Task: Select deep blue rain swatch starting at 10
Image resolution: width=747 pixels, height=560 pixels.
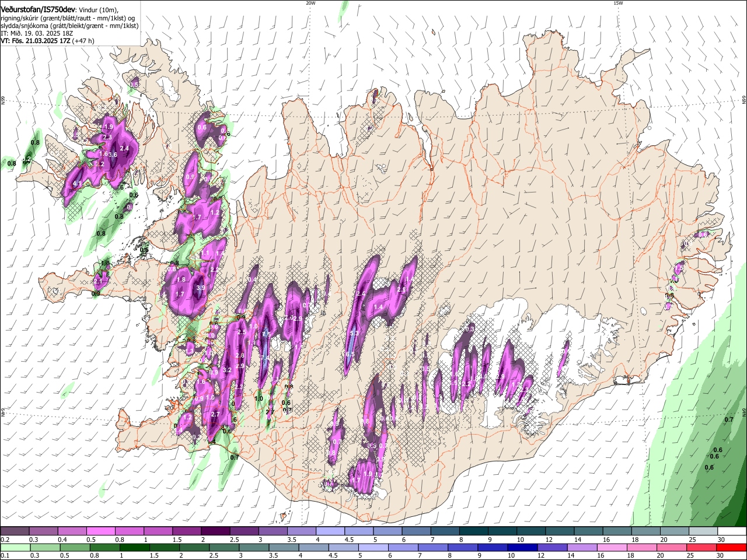Action: [523, 547]
